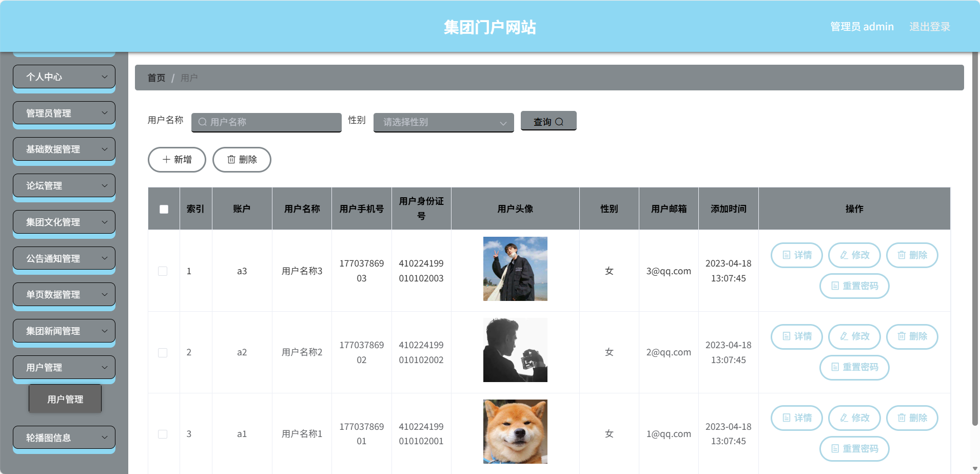Click email cell 1@qq.com
The height and width of the screenshot is (474, 980).
click(x=669, y=434)
